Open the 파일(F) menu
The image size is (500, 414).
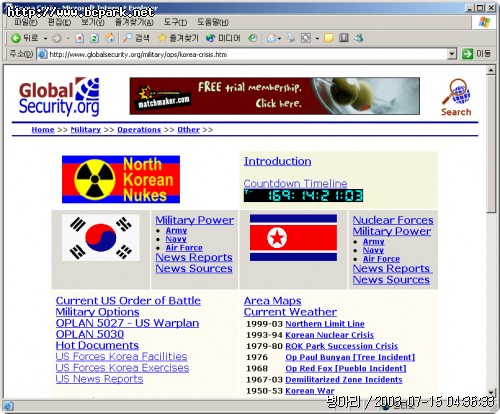pyautogui.click(x=26, y=22)
